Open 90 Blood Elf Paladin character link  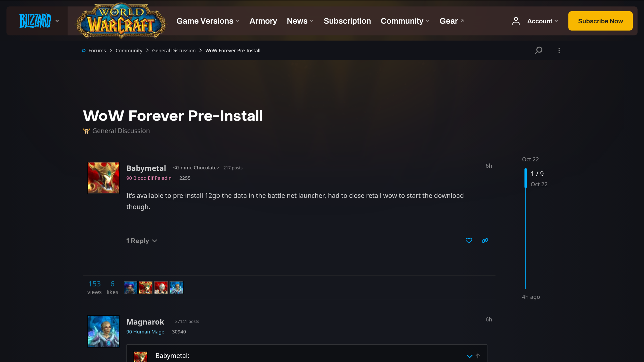[149, 178]
